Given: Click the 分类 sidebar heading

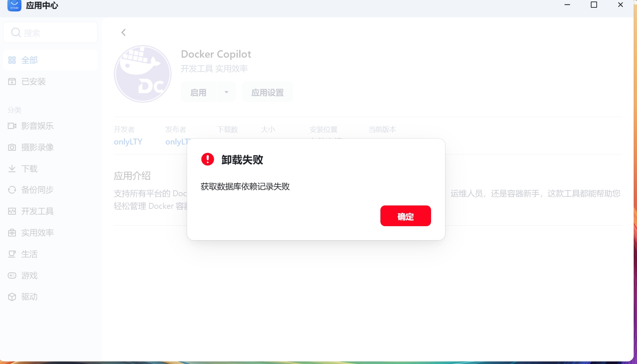Looking at the screenshot, I should click(x=14, y=110).
